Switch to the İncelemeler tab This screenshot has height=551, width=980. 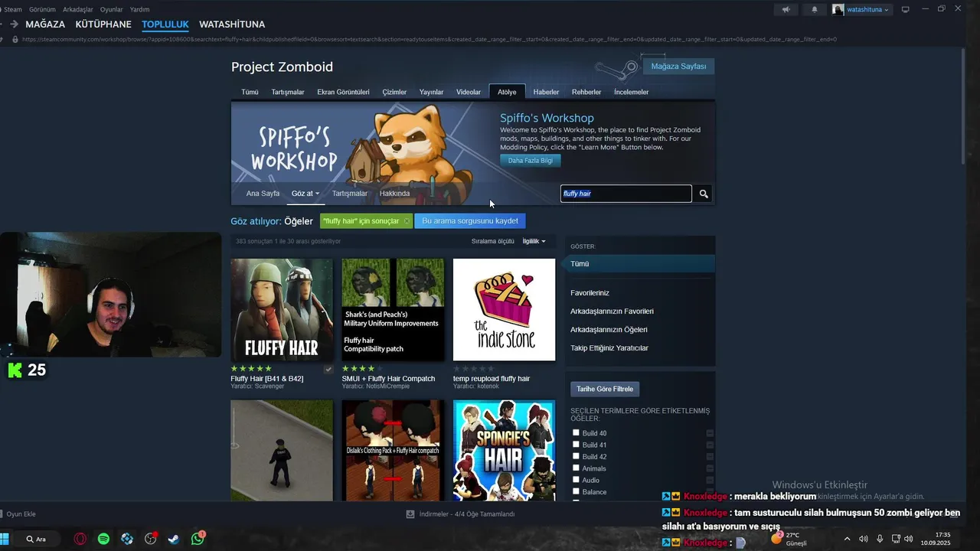[631, 92]
